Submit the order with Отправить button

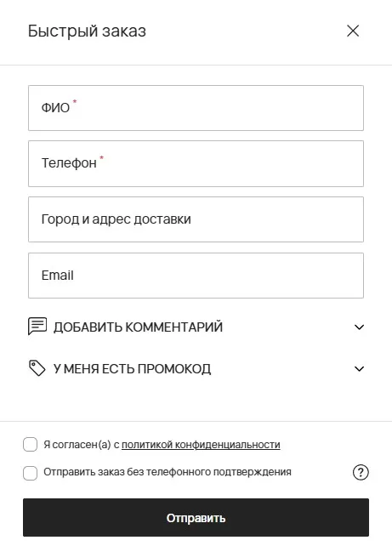196,517
